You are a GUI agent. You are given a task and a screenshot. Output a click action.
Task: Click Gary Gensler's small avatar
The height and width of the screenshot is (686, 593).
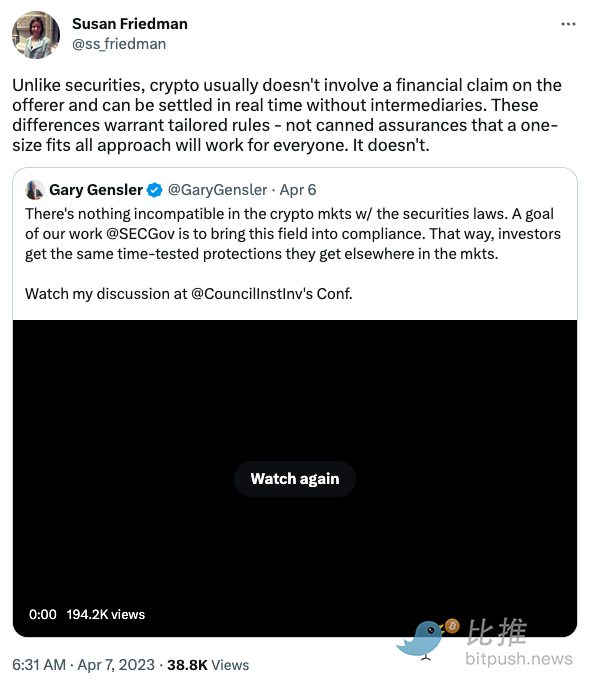(x=35, y=190)
